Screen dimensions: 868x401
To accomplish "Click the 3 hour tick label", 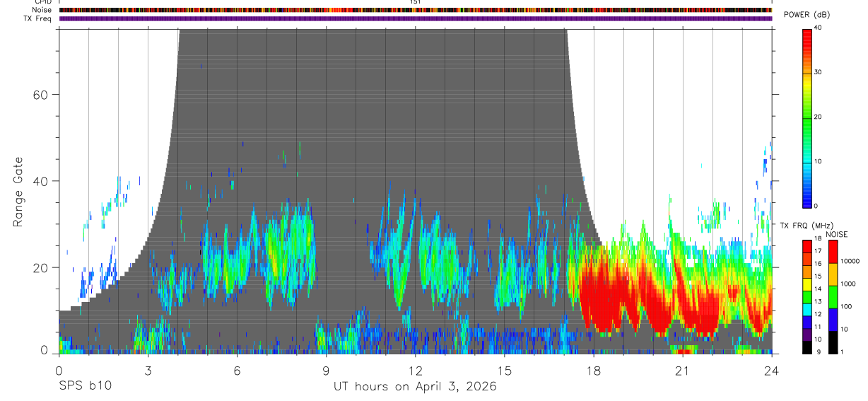I will coord(148,370).
